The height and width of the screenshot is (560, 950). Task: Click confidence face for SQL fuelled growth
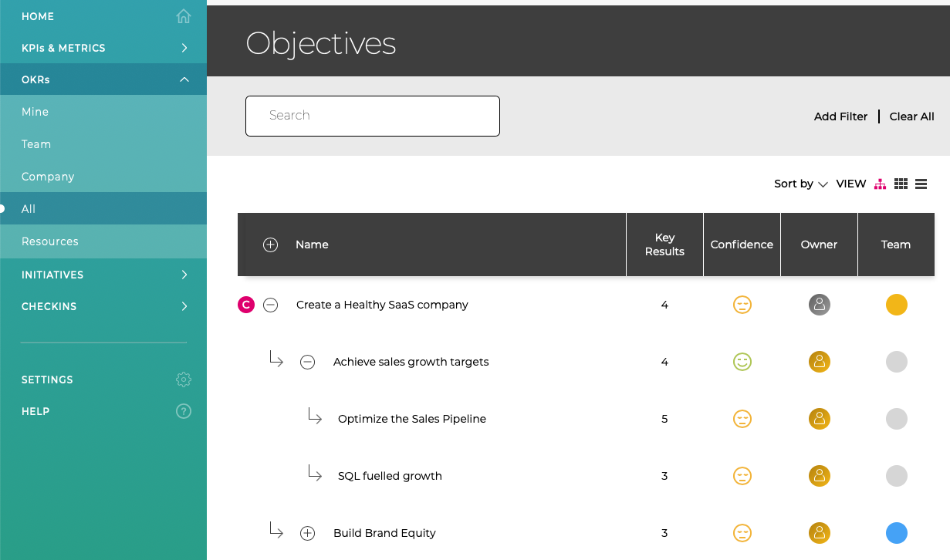pos(742,476)
